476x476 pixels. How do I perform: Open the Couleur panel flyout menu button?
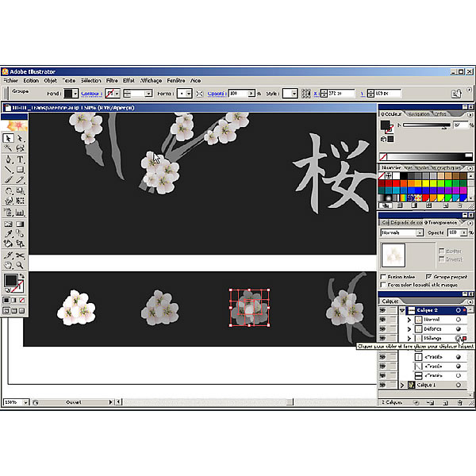pyautogui.click(x=470, y=115)
